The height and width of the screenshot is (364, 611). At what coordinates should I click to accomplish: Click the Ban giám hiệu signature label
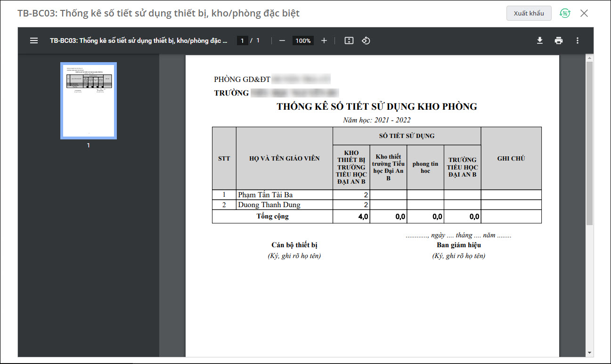point(459,245)
